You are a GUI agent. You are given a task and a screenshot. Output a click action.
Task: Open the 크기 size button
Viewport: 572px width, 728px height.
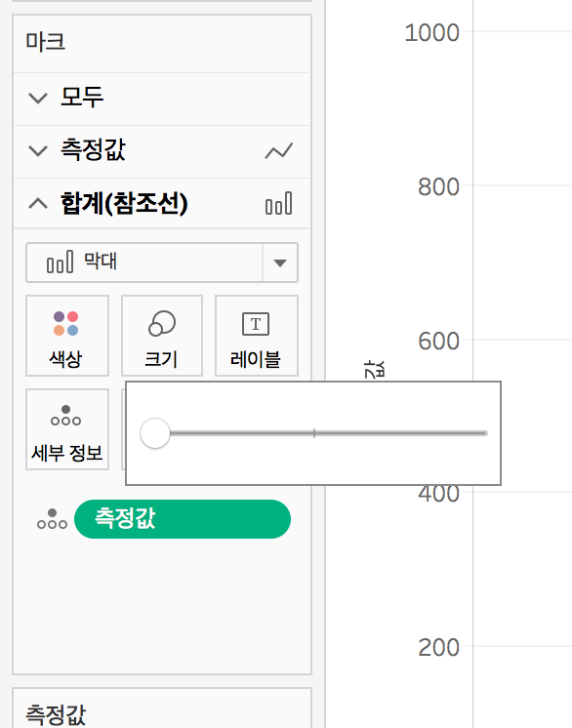point(162,336)
